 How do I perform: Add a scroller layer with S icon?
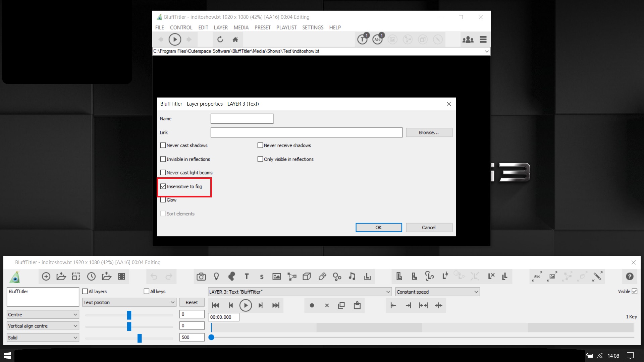(262, 277)
